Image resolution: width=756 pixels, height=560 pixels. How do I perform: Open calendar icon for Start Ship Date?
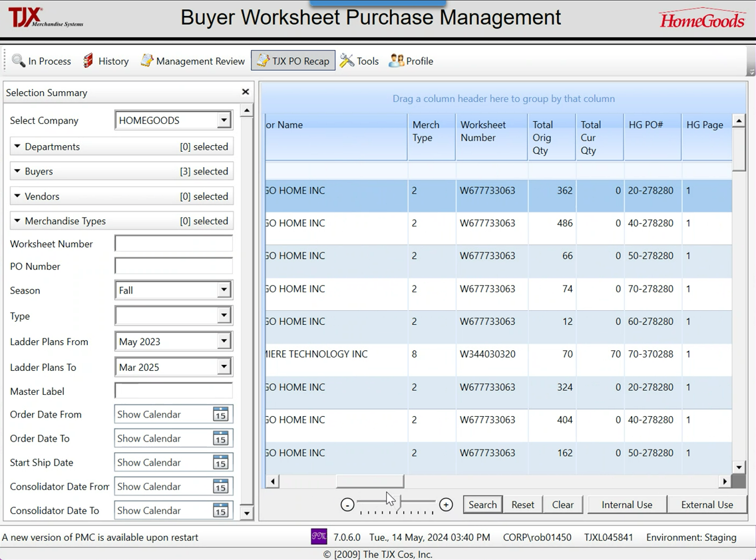(x=221, y=463)
